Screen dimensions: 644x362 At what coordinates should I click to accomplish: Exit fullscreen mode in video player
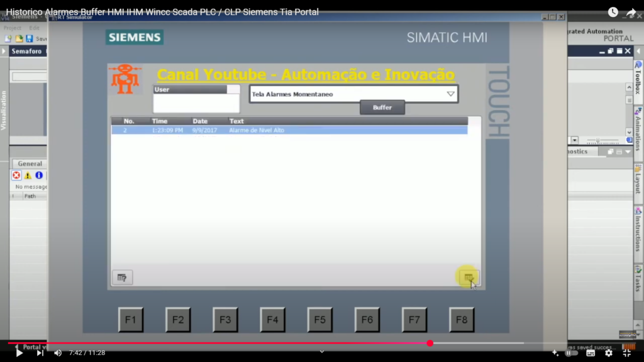pyautogui.click(x=627, y=353)
